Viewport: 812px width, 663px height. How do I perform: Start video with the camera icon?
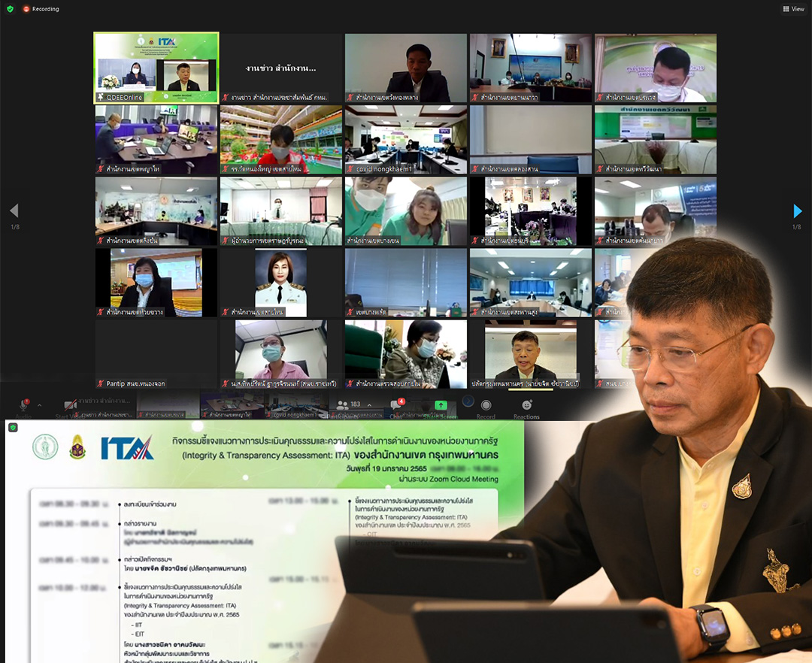(70, 406)
